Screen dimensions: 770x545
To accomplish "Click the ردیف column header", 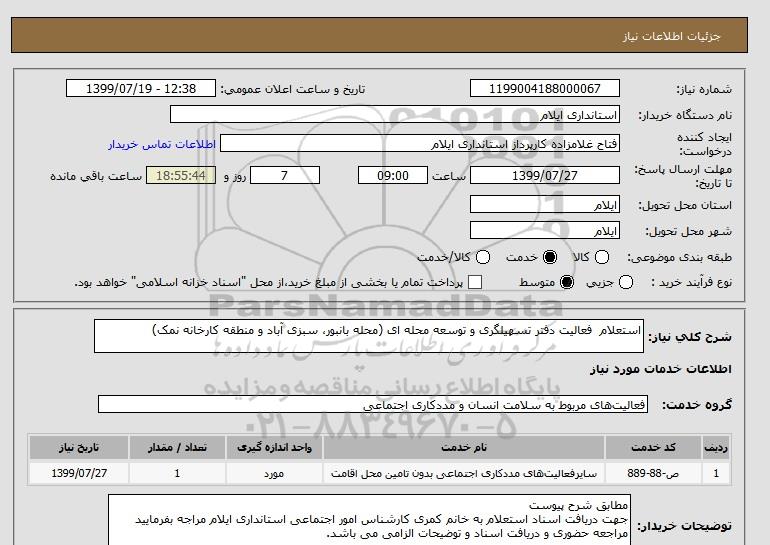I will 716,448.
